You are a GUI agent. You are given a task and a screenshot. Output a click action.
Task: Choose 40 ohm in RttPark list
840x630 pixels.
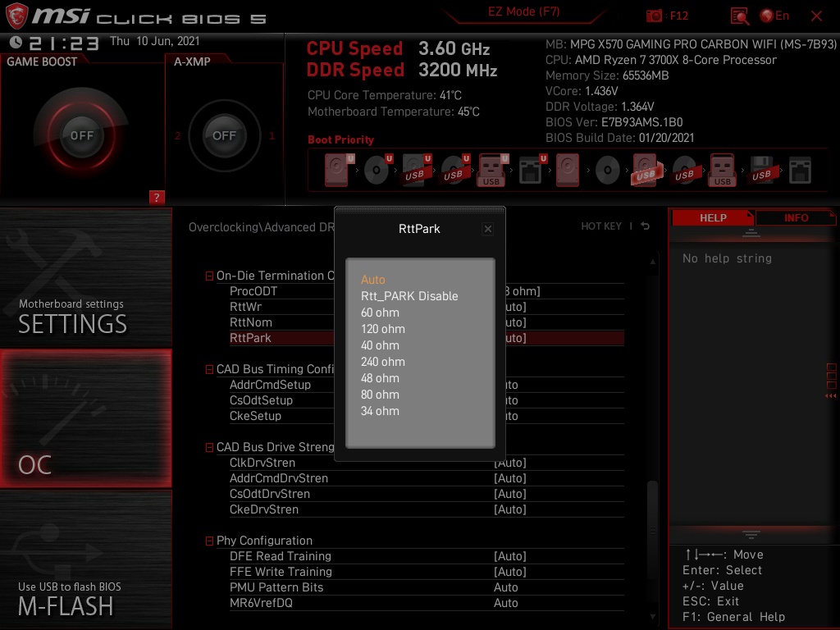380,345
